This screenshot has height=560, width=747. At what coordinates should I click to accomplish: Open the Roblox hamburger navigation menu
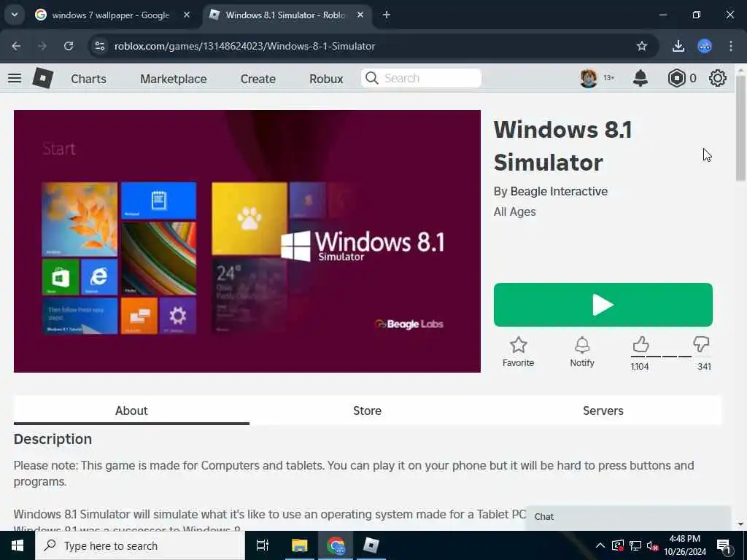click(x=15, y=78)
